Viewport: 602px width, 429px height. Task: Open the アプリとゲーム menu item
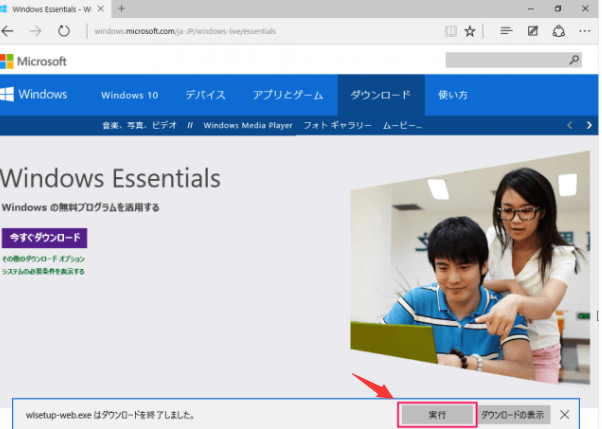(288, 95)
